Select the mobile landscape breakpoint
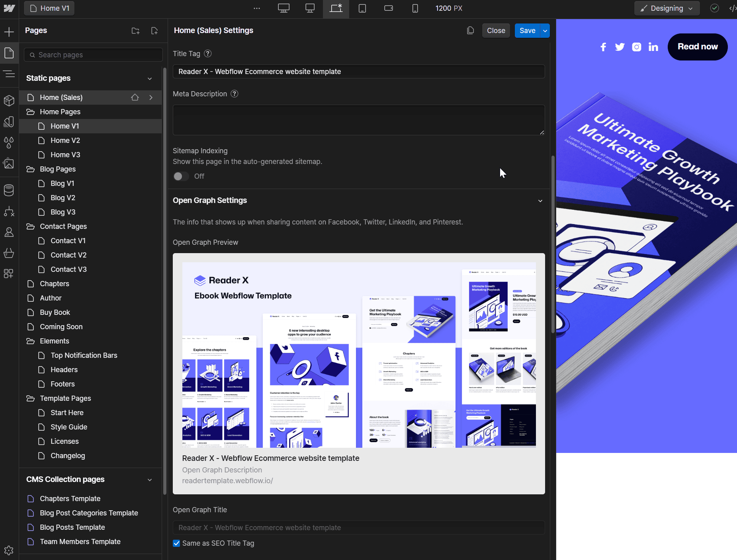This screenshot has width=737, height=560. click(x=389, y=8)
